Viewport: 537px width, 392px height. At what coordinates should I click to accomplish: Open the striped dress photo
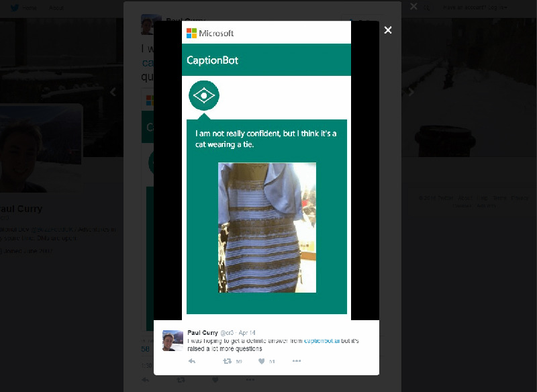click(267, 228)
